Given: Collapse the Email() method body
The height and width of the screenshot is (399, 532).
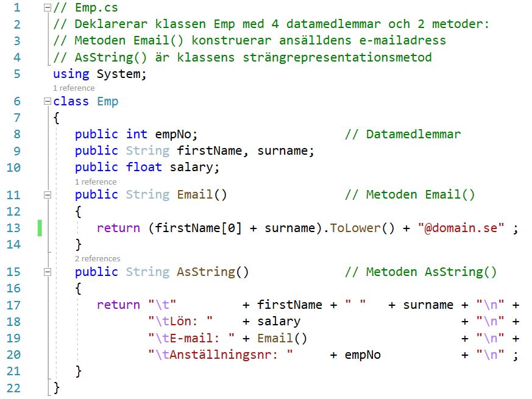Looking at the screenshot, I should click(48, 195).
